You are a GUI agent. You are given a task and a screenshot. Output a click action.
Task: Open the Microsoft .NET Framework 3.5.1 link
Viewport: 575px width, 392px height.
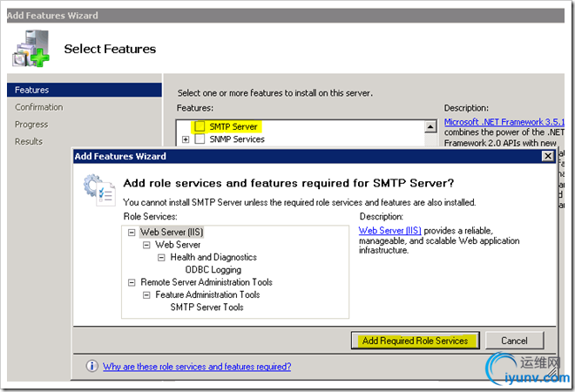click(x=503, y=122)
